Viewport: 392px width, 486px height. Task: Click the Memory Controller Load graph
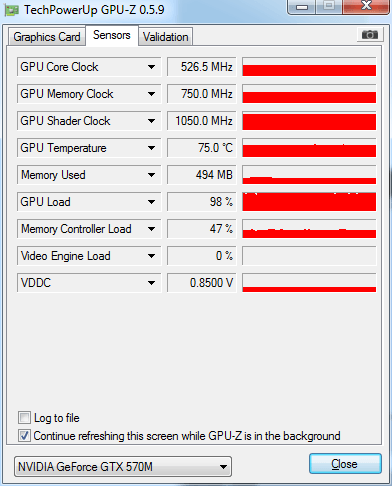309,229
